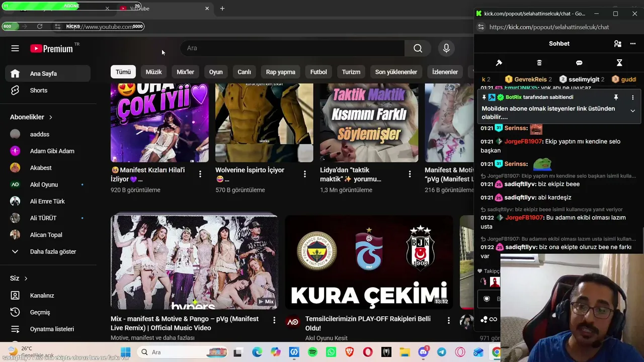Click the hourglass slow-mode icon in Kick
Image resolution: width=644 pixels, height=362 pixels.
619,63
